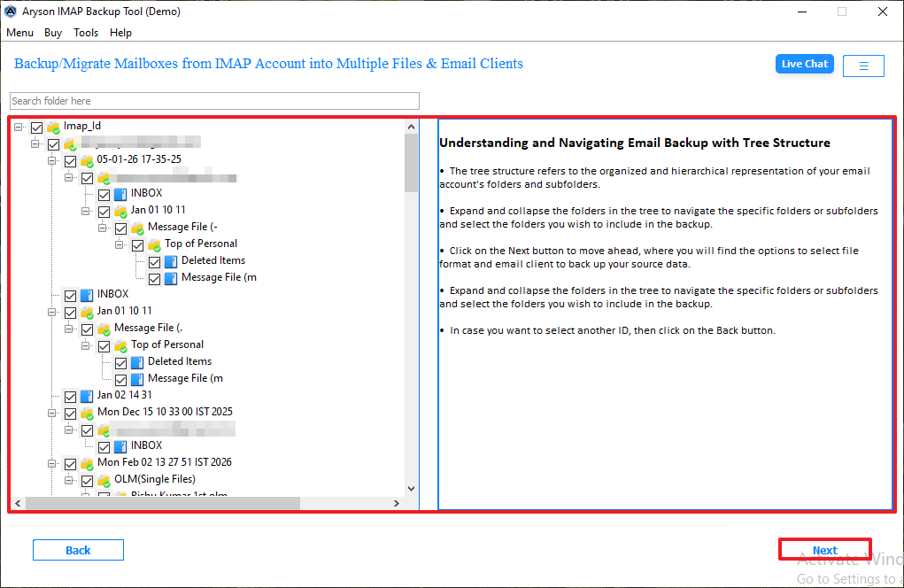This screenshot has width=904, height=588.
Task: Select the Message File (- label
Action: pyautogui.click(x=182, y=227)
